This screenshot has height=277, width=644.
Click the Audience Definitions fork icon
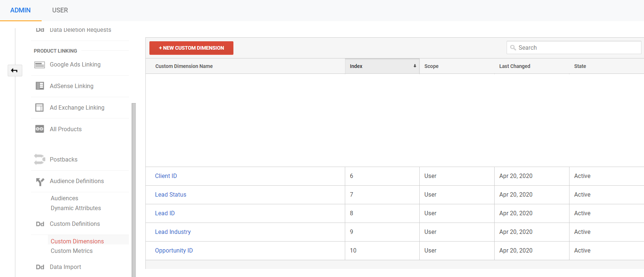40,181
